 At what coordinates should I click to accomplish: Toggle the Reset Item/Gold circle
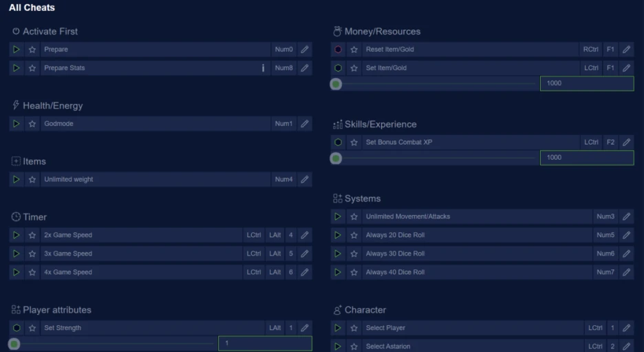(x=338, y=50)
